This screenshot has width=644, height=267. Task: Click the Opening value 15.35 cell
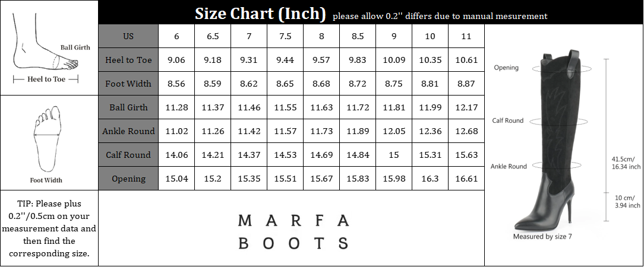249,179
